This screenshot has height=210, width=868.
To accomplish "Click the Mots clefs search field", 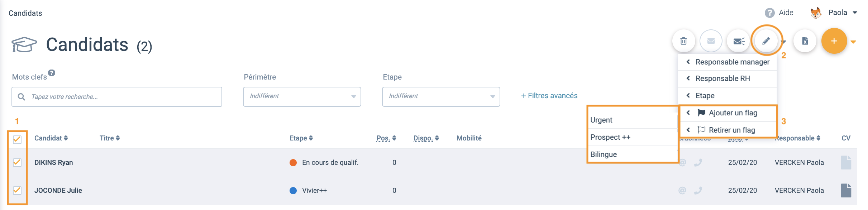I will click(117, 97).
